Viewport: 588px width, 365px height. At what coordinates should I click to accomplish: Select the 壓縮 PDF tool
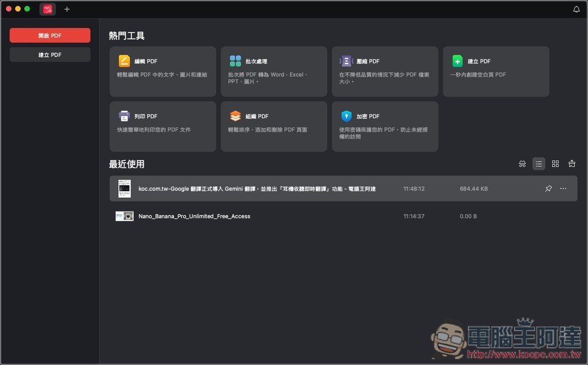[385, 71]
